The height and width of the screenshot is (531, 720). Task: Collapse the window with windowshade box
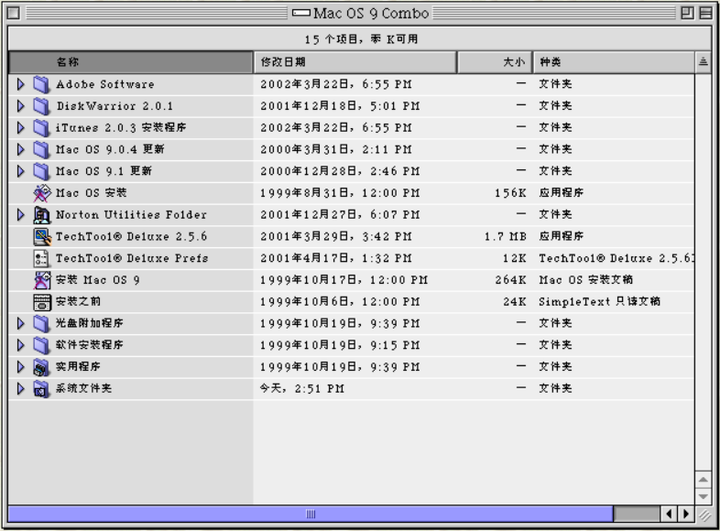[x=705, y=13]
